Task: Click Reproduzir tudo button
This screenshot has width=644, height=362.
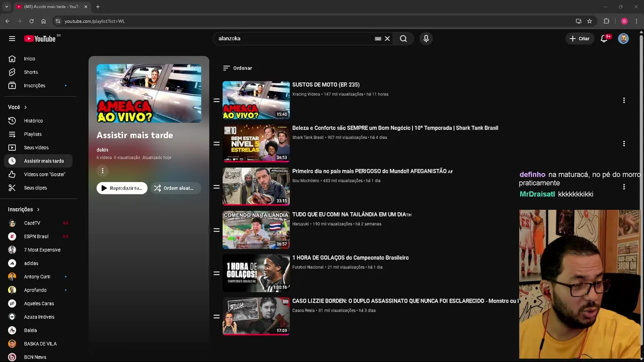Action: [122, 188]
